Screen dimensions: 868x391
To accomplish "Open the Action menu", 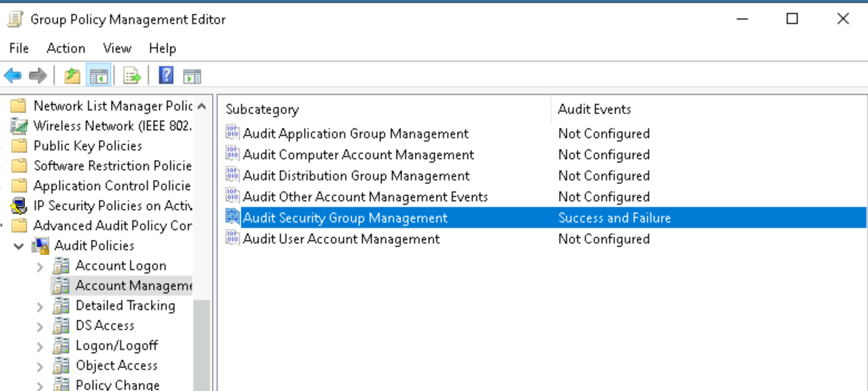I will pyautogui.click(x=66, y=48).
